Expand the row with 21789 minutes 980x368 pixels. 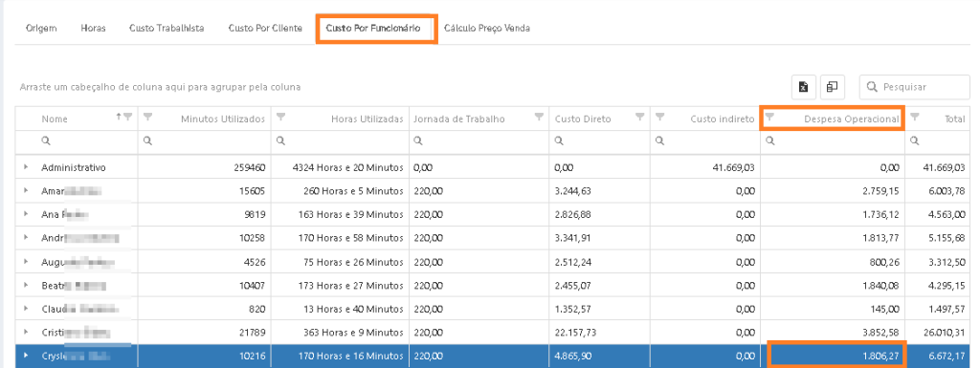click(x=26, y=332)
